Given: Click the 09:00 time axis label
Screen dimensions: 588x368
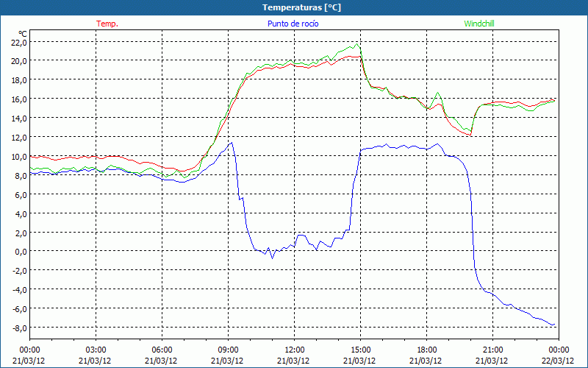Looking at the screenshot, I should (x=228, y=350).
